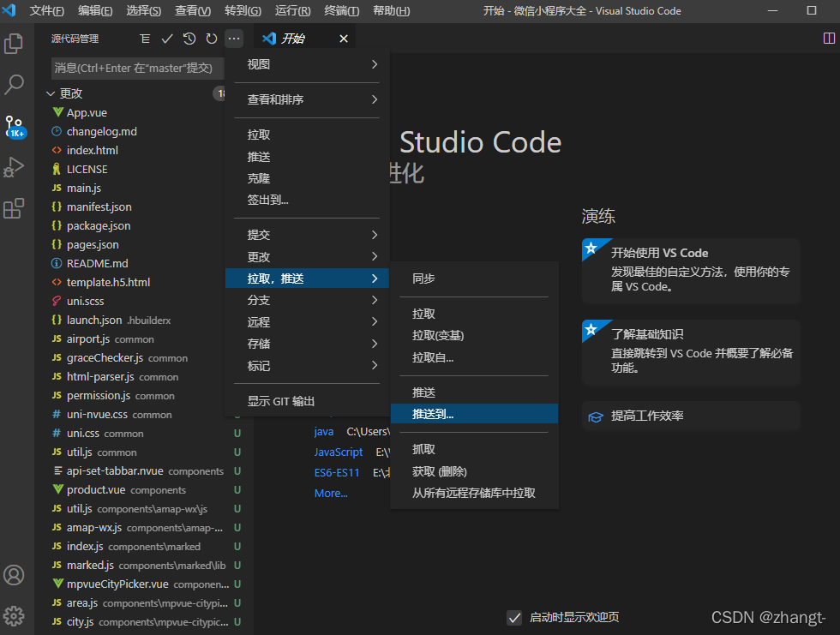This screenshot has width=840, height=635.
Task: Open the Explorer icon in activity bar
Action: click(14, 44)
